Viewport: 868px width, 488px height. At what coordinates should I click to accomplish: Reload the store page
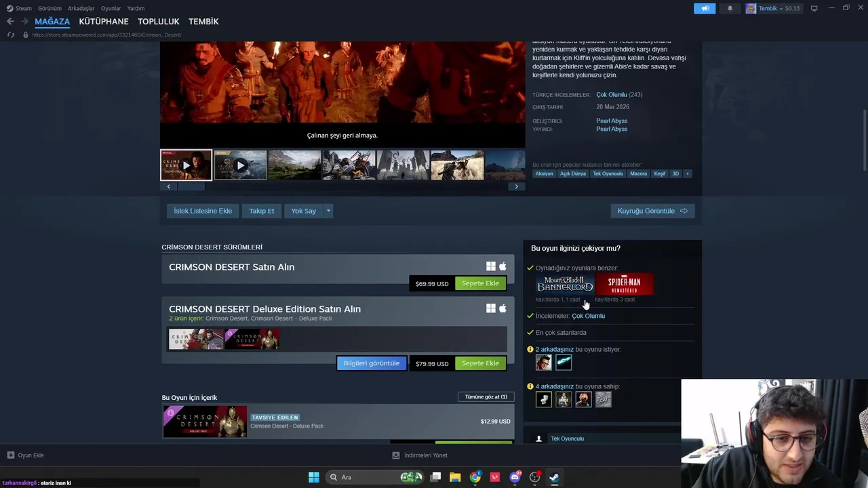(x=10, y=35)
